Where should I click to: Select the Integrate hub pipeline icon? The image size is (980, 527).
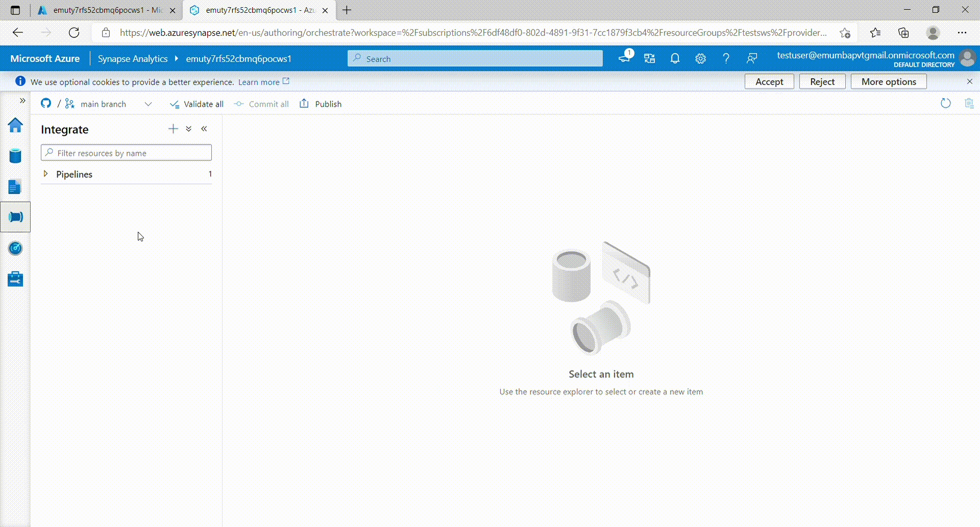click(x=15, y=217)
